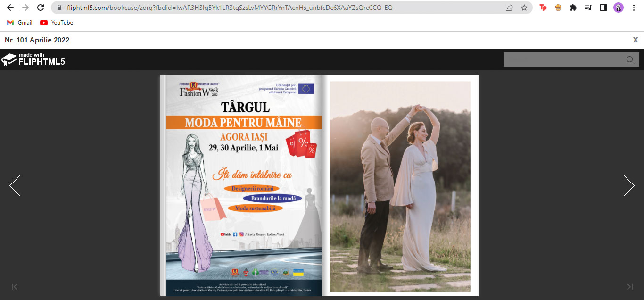Click the search magnifier icon

tap(630, 59)
